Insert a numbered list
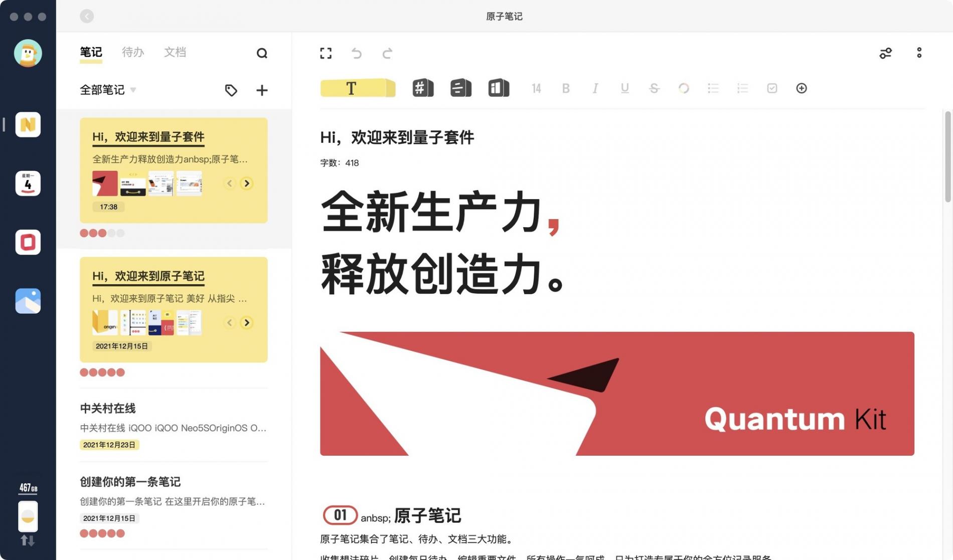Viewport: 953px width, 560px height. [x=742, y=88]
